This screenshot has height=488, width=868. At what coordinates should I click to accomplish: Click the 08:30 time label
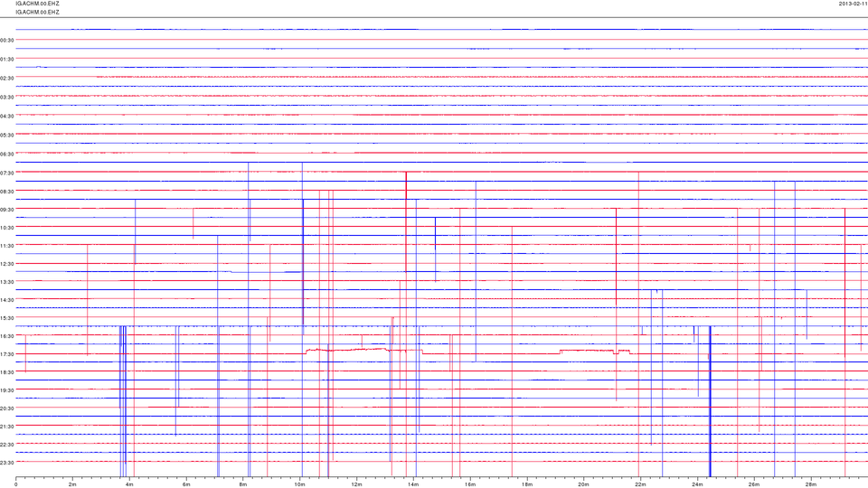click(x=6, y=192)
